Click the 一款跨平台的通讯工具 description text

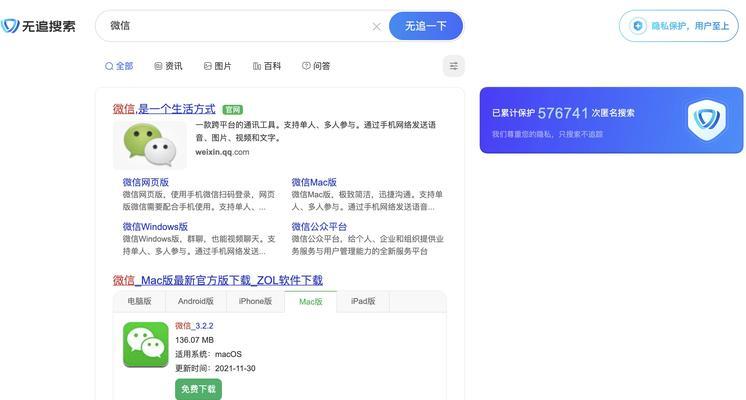315,131
